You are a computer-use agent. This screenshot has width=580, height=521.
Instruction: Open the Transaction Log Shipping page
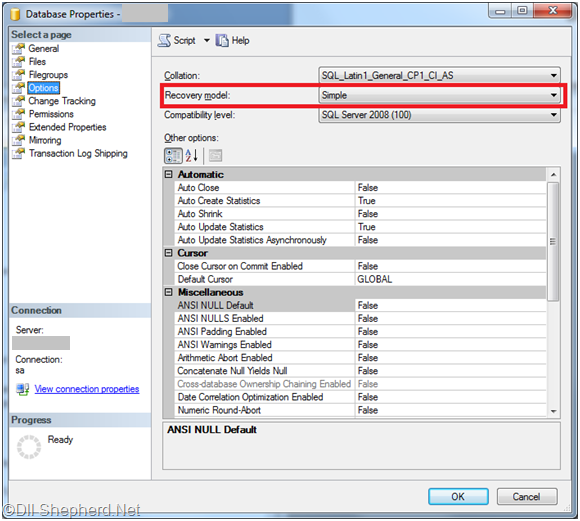pyautogui.click(x=78, y=154)
